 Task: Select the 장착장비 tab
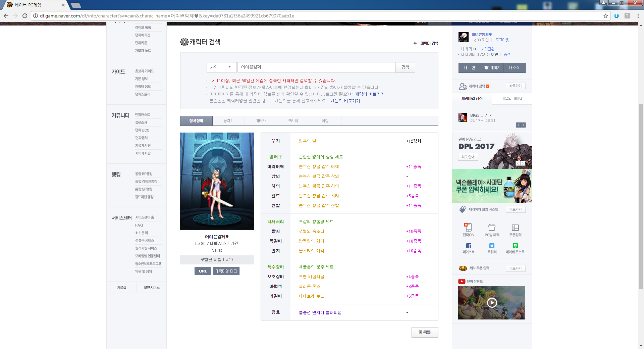(x=196, y=121)
